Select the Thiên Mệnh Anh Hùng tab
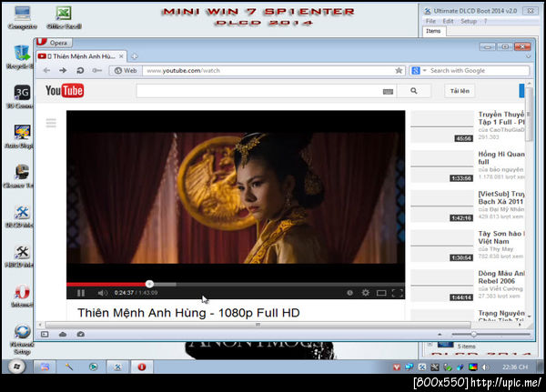The height and width of the screenshot is (392, 546). (81, 56)
